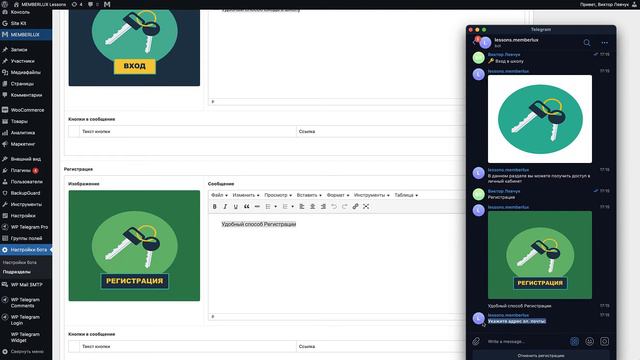Image resolution: width=640 pixels, height=360 pixels.
Task: Insert blockquote in Регистрация editor
Action: [247, 207]
